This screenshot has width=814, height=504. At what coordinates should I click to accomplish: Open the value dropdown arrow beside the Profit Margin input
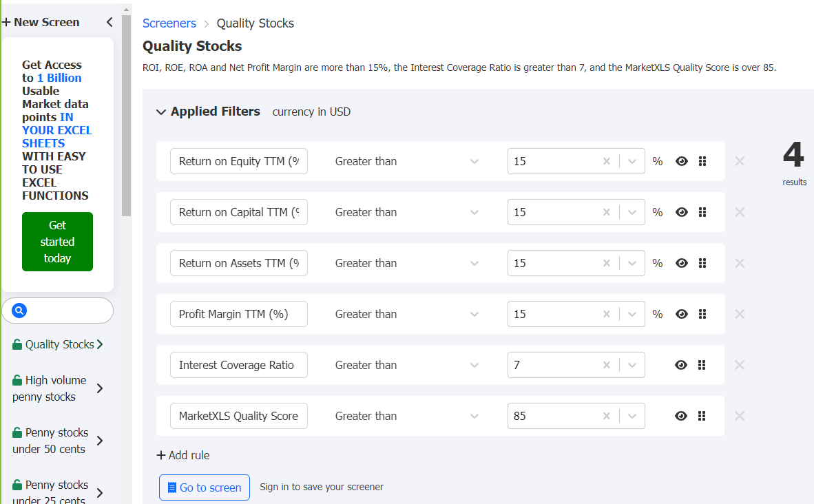[x=632, y=314]
